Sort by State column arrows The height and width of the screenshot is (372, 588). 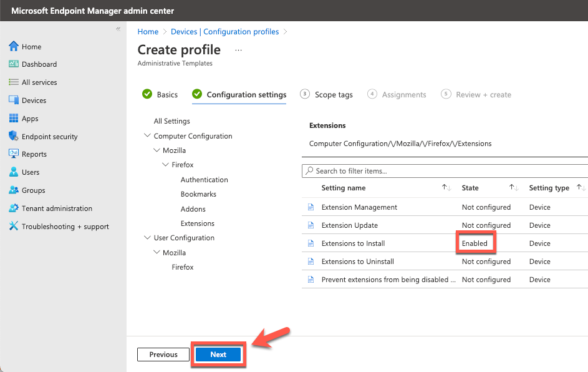514,187
